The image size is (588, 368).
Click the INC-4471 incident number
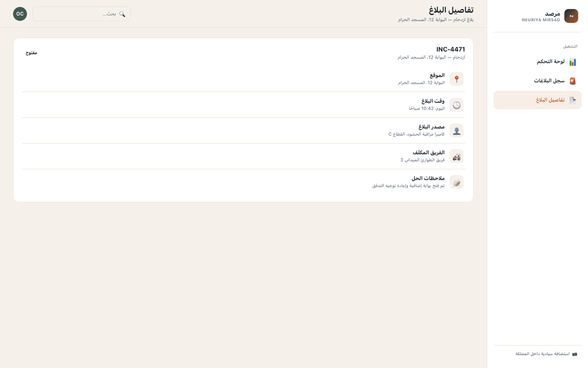tap(451, 49)
